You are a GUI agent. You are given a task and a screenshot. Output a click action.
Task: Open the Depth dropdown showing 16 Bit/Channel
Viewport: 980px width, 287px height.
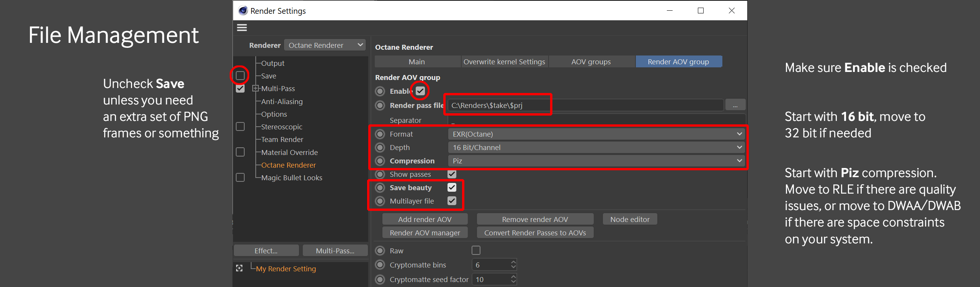tap(596, 147)
